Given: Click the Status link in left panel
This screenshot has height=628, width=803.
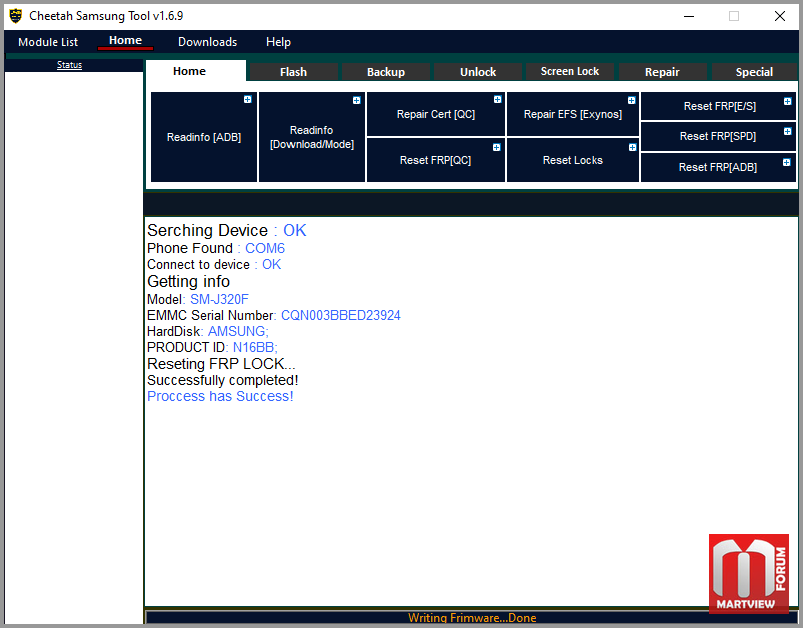Looking at the screenshot, I should pos(69,65).
